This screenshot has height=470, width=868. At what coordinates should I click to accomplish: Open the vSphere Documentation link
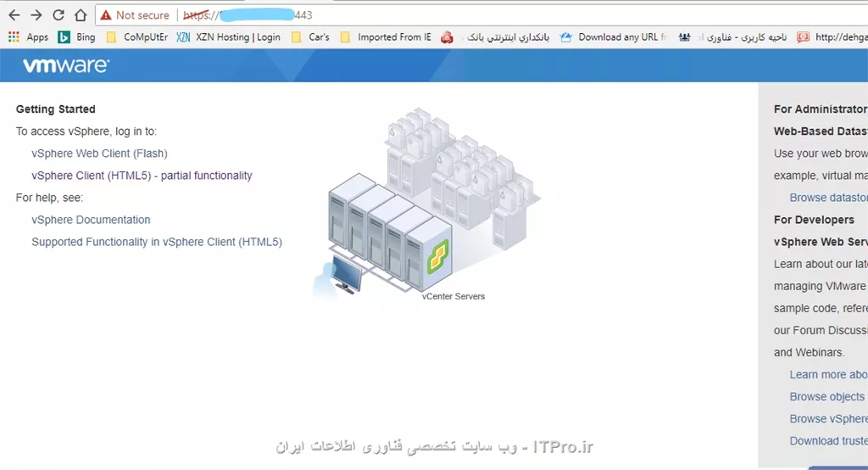click(91, 220)
